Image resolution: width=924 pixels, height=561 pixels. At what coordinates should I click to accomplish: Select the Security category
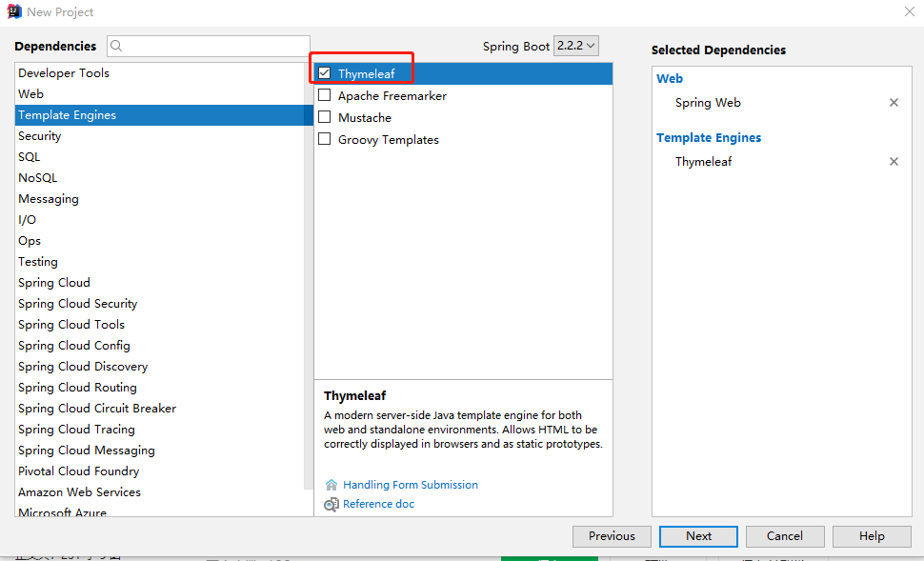click(40, 136)
